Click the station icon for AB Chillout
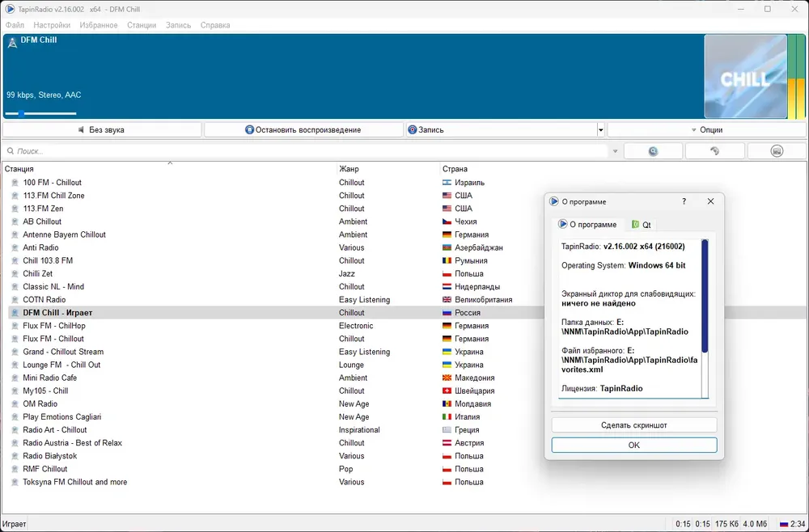Screen dimensions: 809x532 [15, 222]
